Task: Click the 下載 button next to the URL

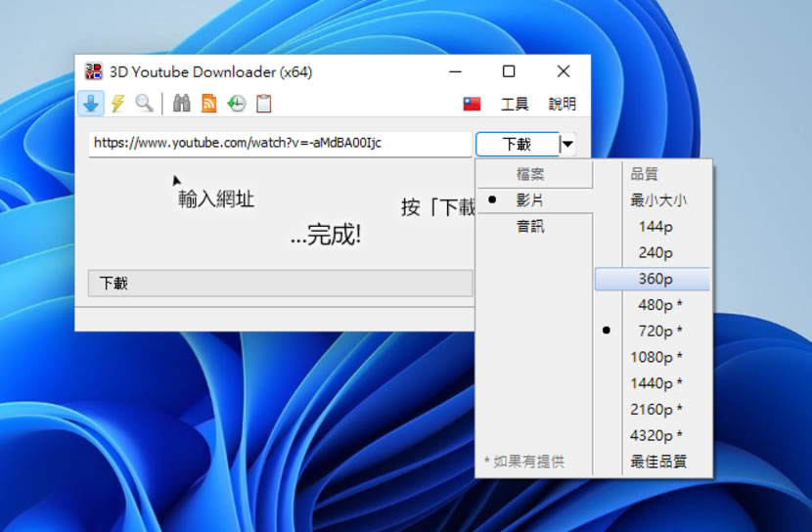Action: [x=518, y=144]
